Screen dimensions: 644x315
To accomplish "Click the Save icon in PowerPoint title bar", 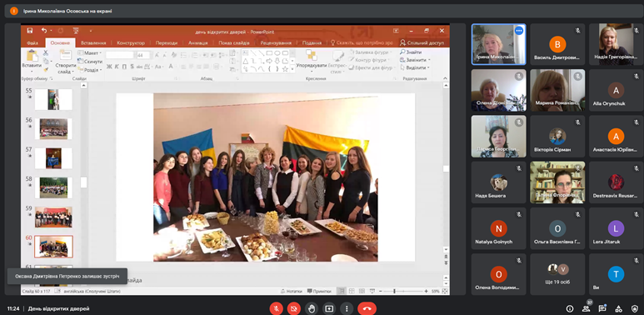I will (x=29, y=31).
